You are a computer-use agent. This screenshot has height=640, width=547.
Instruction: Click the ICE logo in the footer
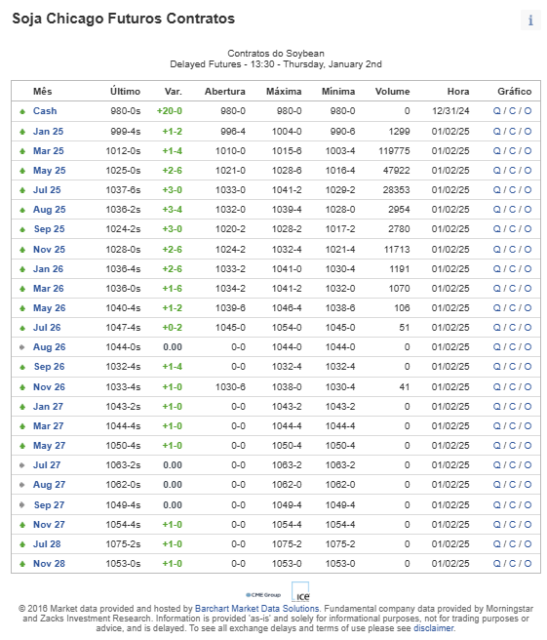pos(300,592)
